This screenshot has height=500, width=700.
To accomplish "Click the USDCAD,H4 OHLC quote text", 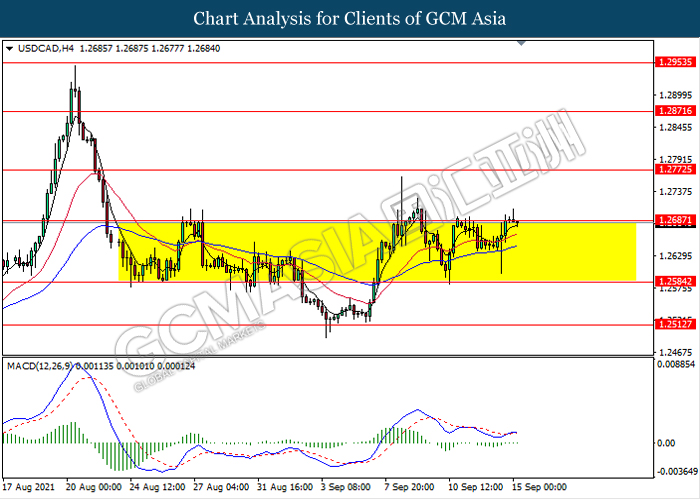I will pos(119,49).
